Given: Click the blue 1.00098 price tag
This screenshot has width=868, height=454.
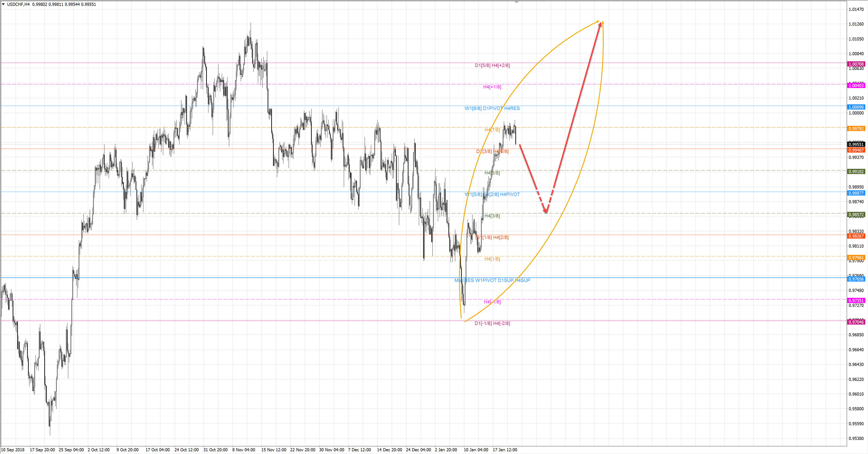Looking at the screenshot, I should click(856, 107).
